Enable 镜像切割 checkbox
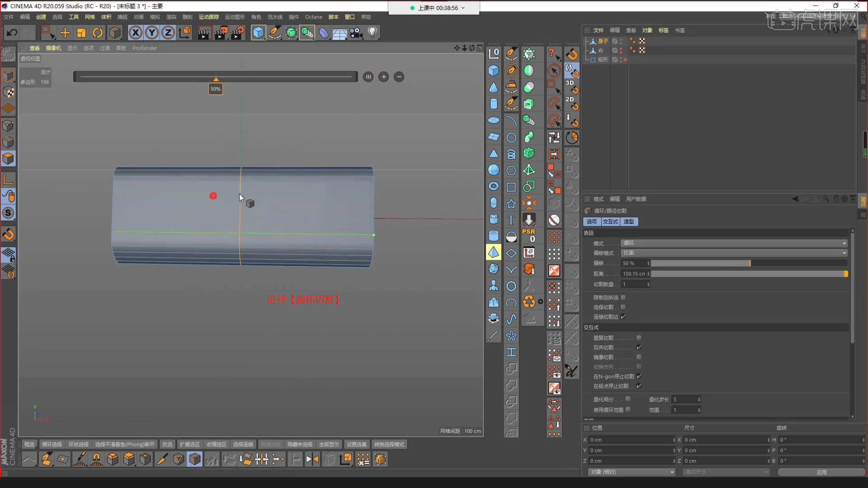Image resolution: width=868 pixels, height=488 pixels. click(639, 357)
